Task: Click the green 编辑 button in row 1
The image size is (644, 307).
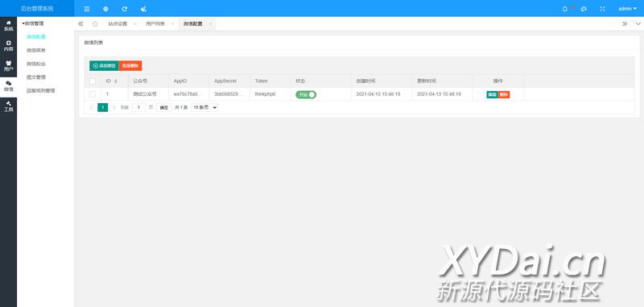Action: point(492,94)
